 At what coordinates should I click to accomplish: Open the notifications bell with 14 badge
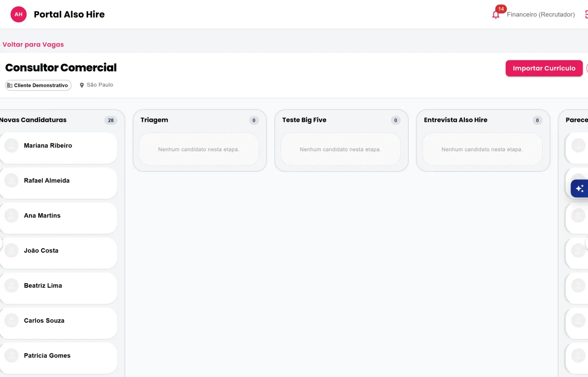point(496,15)
